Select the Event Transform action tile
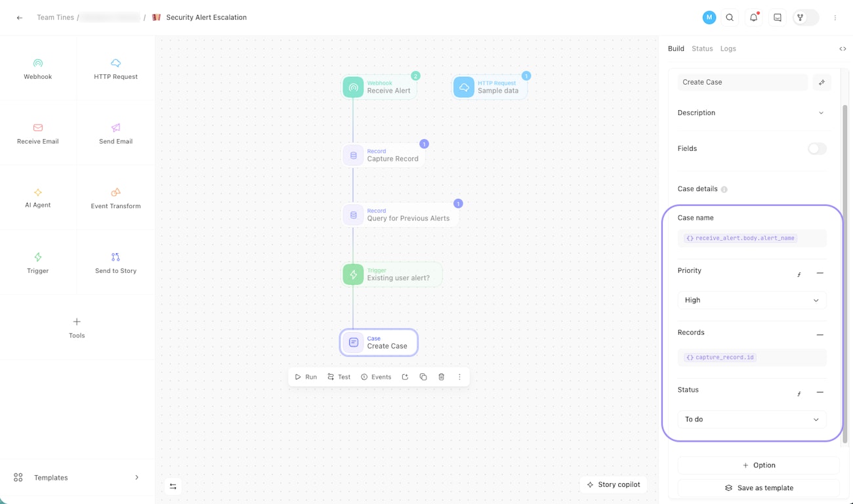 116,198
